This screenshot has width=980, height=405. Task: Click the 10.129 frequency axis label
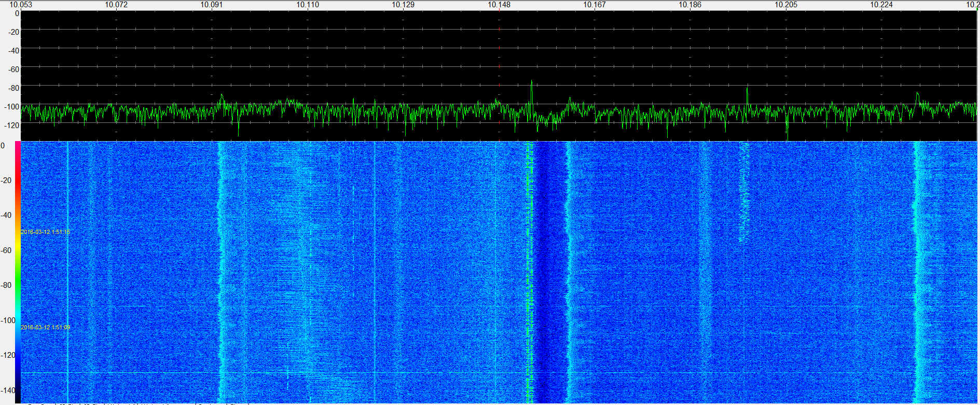pos(403,5)
